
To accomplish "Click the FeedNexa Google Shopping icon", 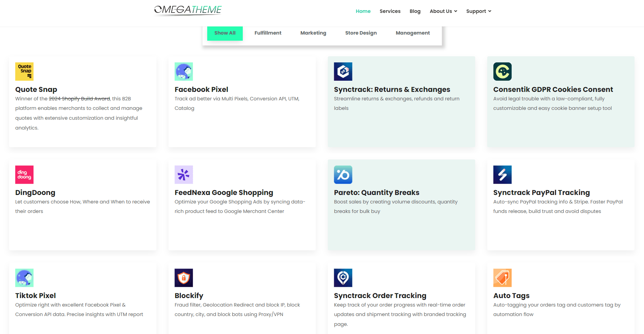I will pyautogui.click(x=184, y=175).
